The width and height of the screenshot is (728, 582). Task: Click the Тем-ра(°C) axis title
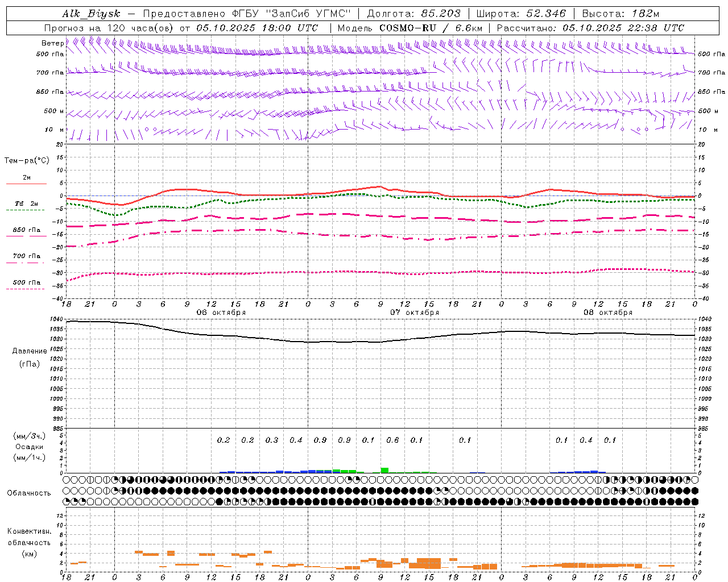coord(27,161)
